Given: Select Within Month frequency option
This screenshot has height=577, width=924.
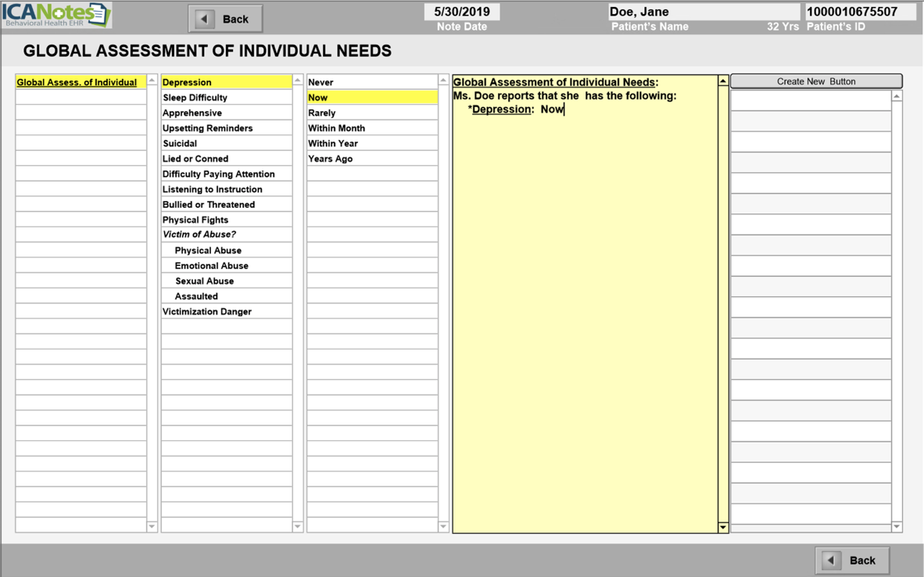Looking at the screenshot, I should pos(336,128).
